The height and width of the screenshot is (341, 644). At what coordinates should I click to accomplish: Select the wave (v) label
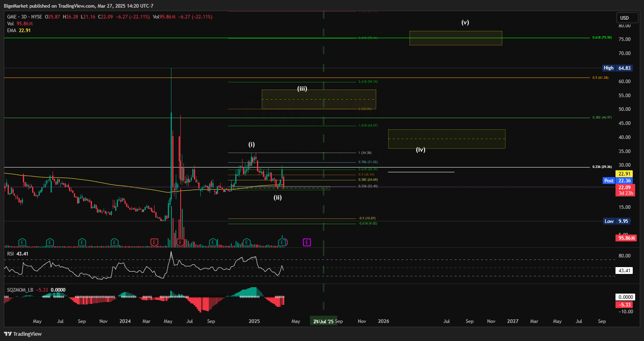click(465, 22)
